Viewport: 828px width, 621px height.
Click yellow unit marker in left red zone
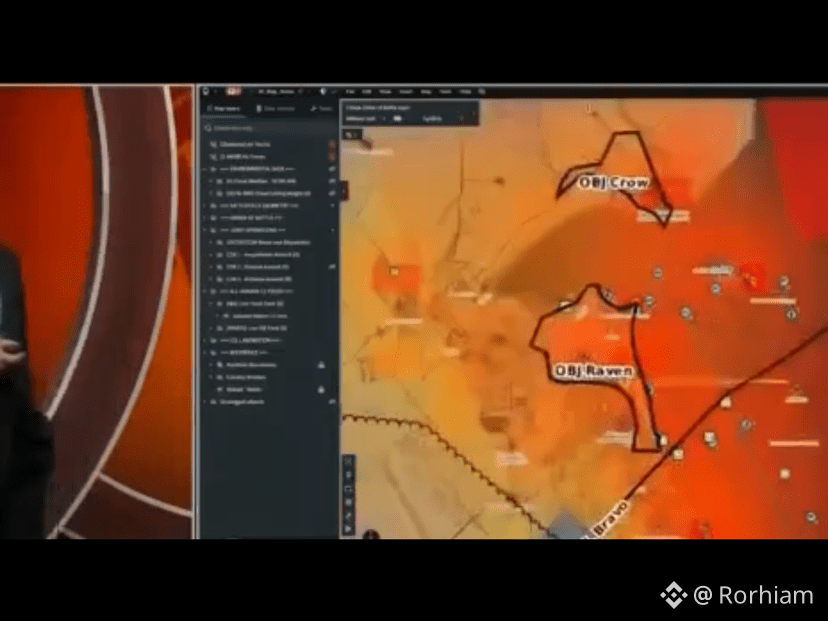point(394,271)
